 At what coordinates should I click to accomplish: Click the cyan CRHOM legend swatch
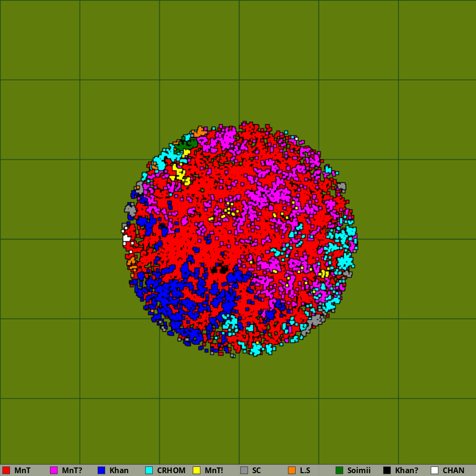pos(149,470)
